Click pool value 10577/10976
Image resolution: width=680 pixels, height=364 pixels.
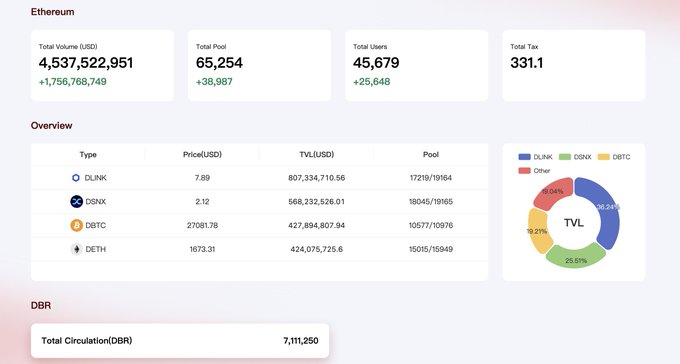coord(431,225)
